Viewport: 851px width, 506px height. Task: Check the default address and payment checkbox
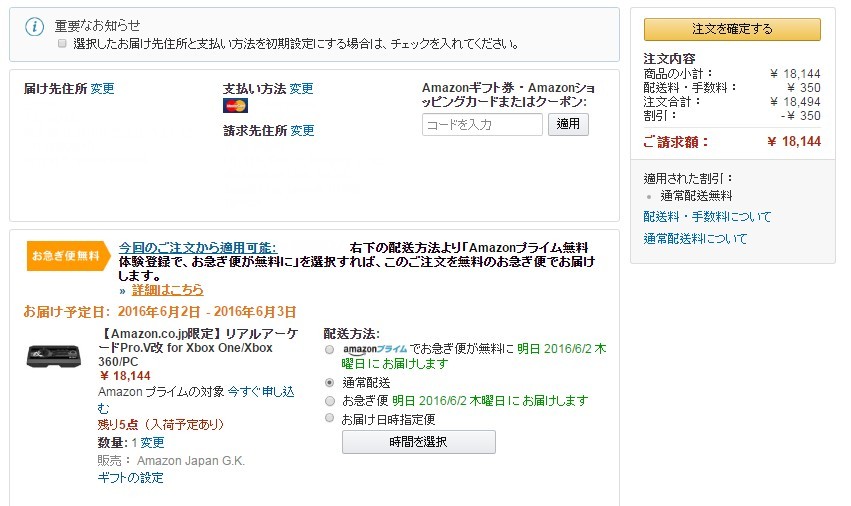62,44
